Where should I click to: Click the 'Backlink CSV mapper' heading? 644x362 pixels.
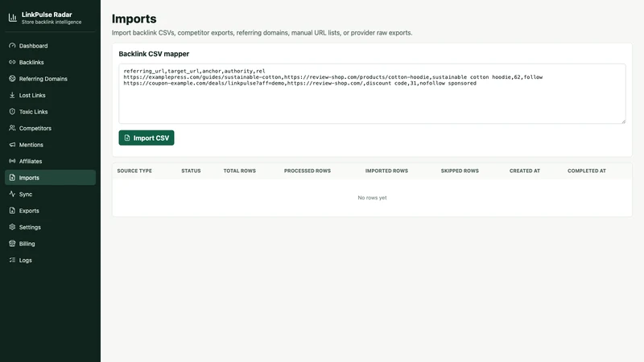(154, 54)
